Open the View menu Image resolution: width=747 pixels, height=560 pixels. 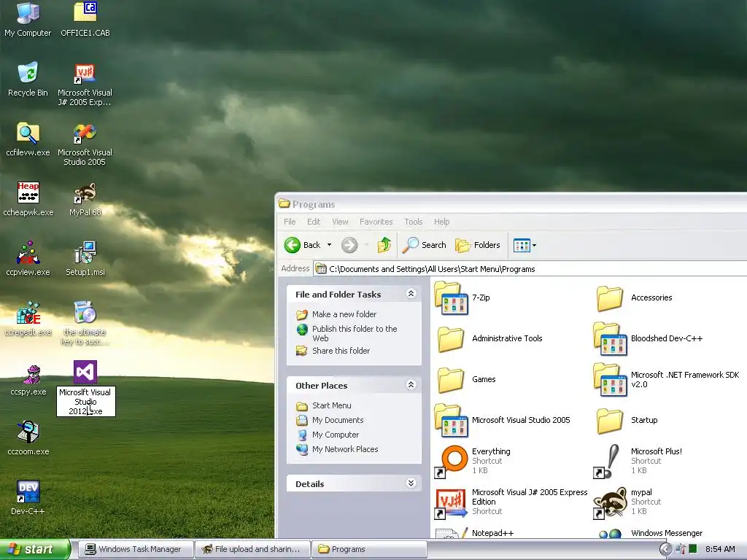(x=340, y=222)
